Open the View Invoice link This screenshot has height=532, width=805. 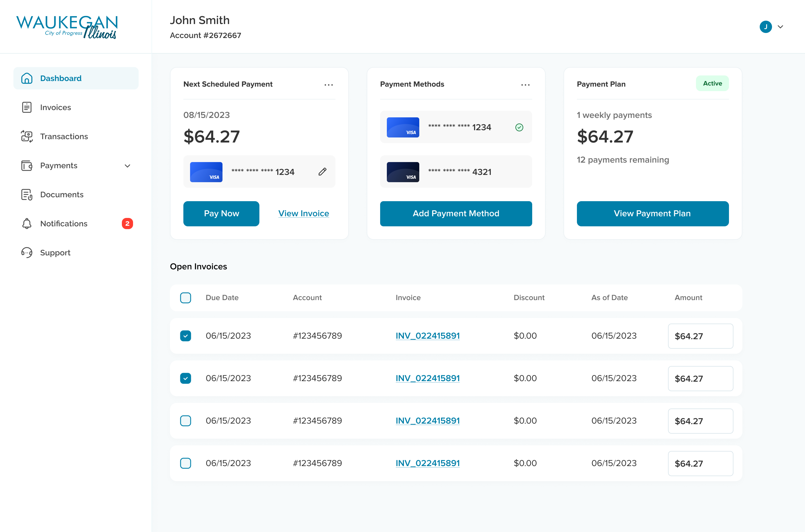[303, 213]
